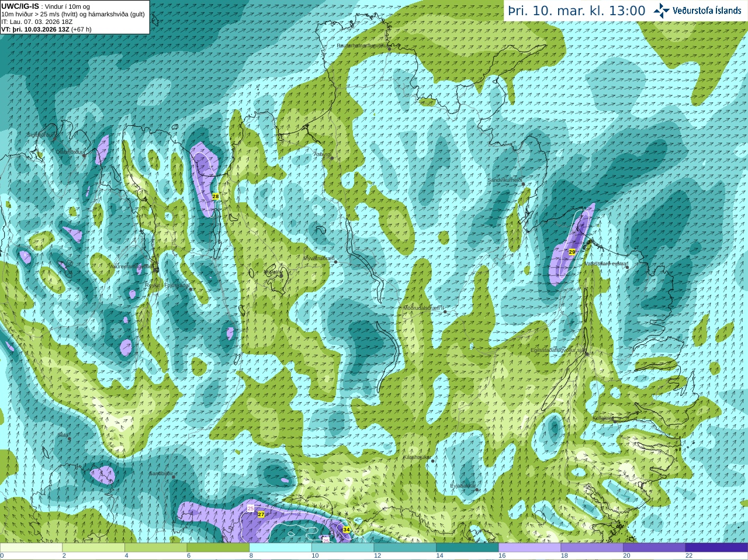The height and width of the screenshot is (560, 748).
Task: Select the Raufarhafnarflugvöllur station marker
Action: 390,49
